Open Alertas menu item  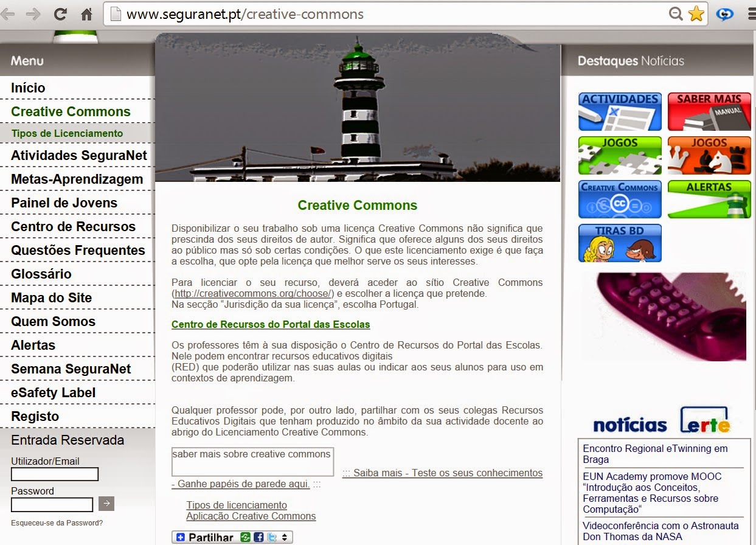click(x=33, y=345)
